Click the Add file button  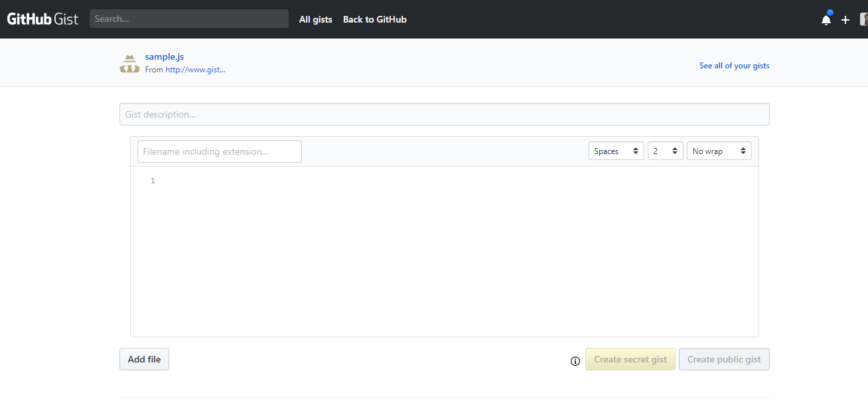(x=144, y=359)
